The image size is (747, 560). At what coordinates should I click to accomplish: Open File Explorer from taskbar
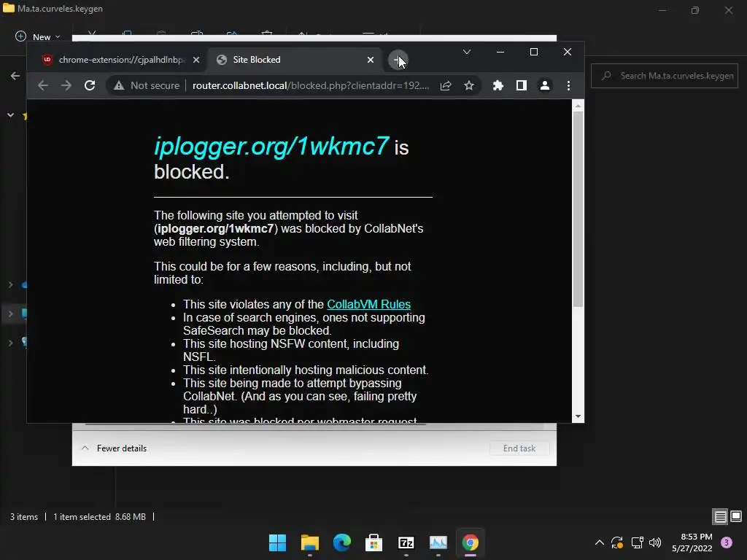(x=309, y=542)
